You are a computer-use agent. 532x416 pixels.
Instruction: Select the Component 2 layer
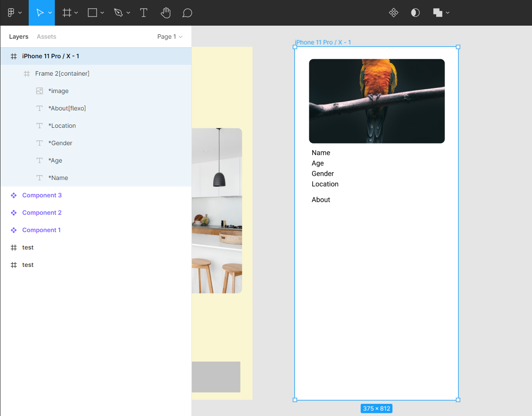coord(96,213)
